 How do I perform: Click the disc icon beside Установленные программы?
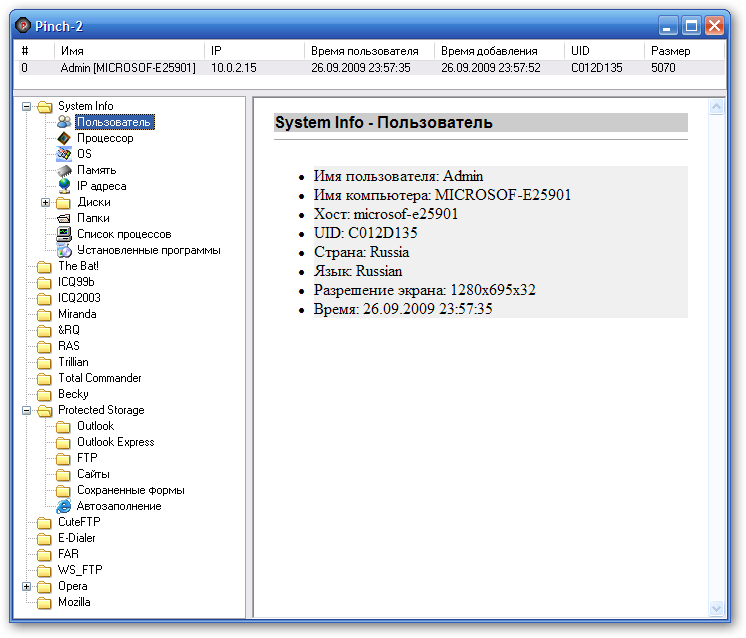pos(64,250)
